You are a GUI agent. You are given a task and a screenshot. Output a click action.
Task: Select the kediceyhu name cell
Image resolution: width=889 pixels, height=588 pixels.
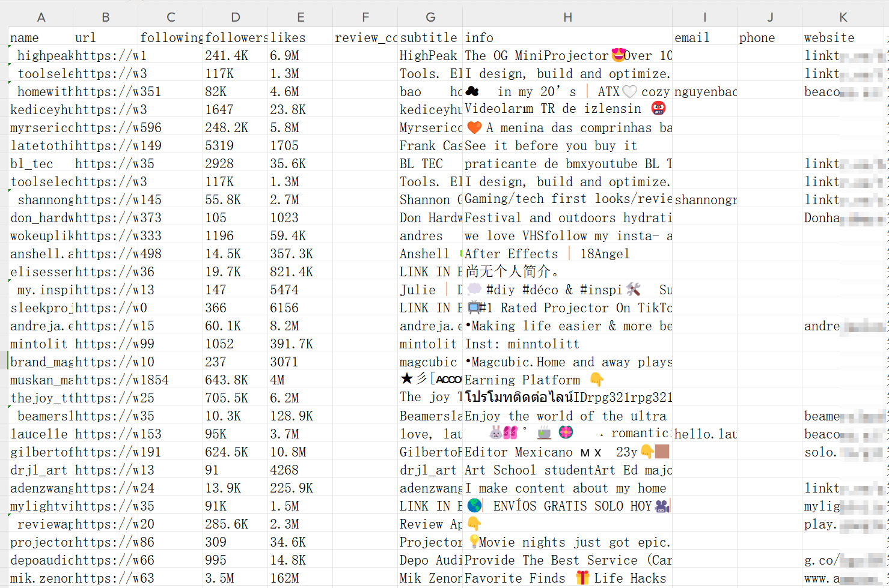[41, 109]
